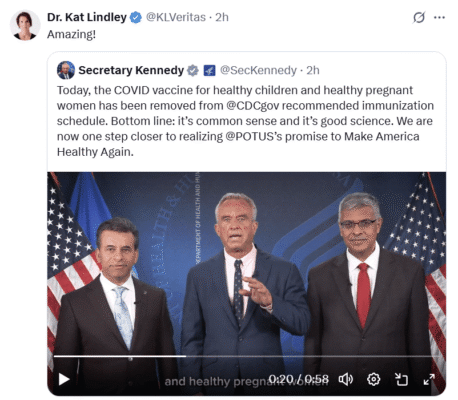Play the video with the play button
The height and width of the screenshot is (400, 458).
click(x=63, y=379)
